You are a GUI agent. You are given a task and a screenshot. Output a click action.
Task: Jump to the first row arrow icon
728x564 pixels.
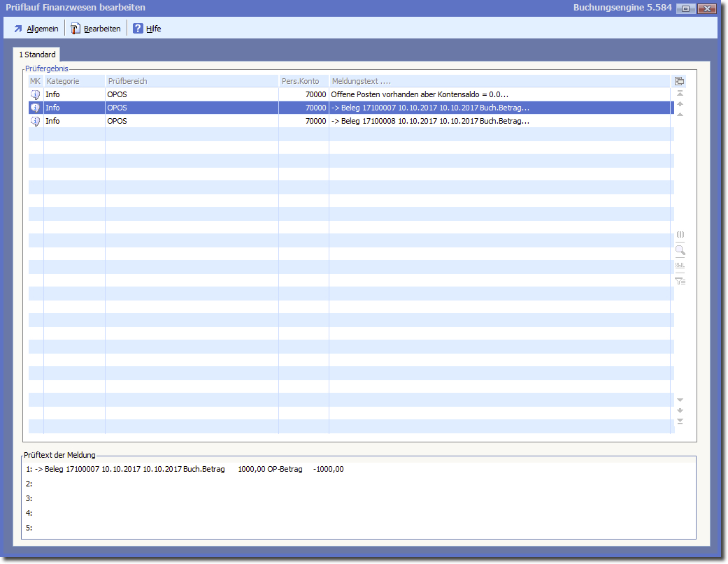pyautogui.click(x=680, y=93)
